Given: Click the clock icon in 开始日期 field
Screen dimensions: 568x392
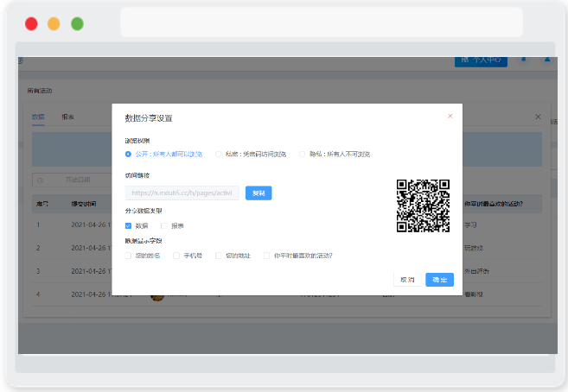Looking at the screenshot, I should point(41,180).
